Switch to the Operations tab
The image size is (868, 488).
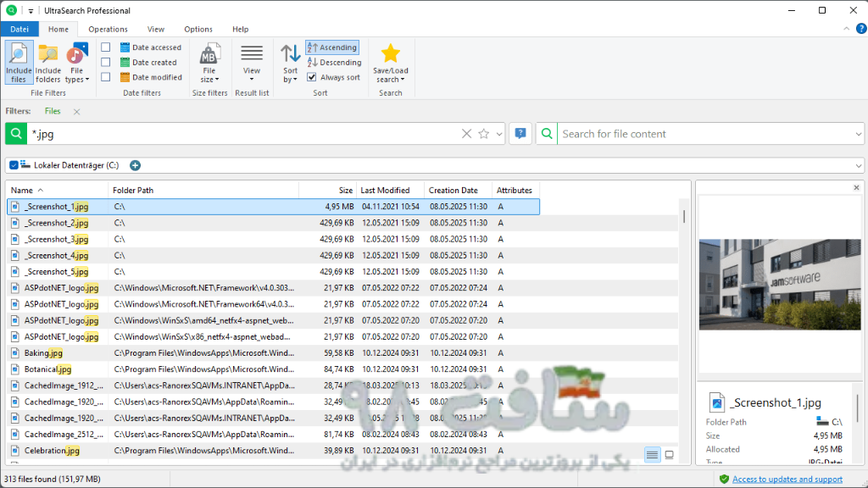coord(108,30)
